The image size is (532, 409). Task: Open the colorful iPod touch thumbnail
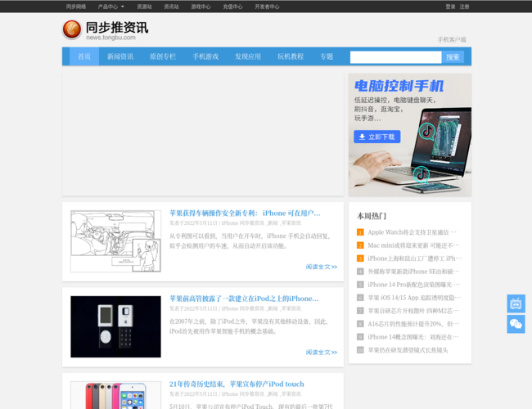point(115,395)
